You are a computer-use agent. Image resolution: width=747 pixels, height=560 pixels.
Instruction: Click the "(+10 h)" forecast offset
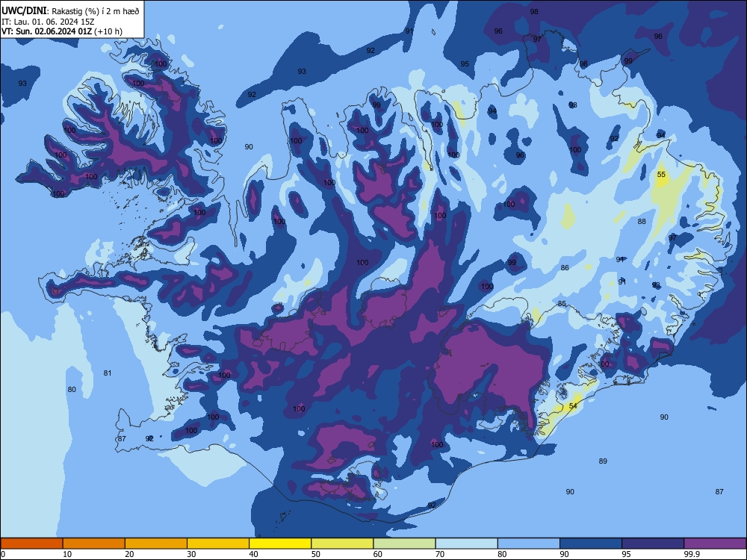(x=108, y=31)
